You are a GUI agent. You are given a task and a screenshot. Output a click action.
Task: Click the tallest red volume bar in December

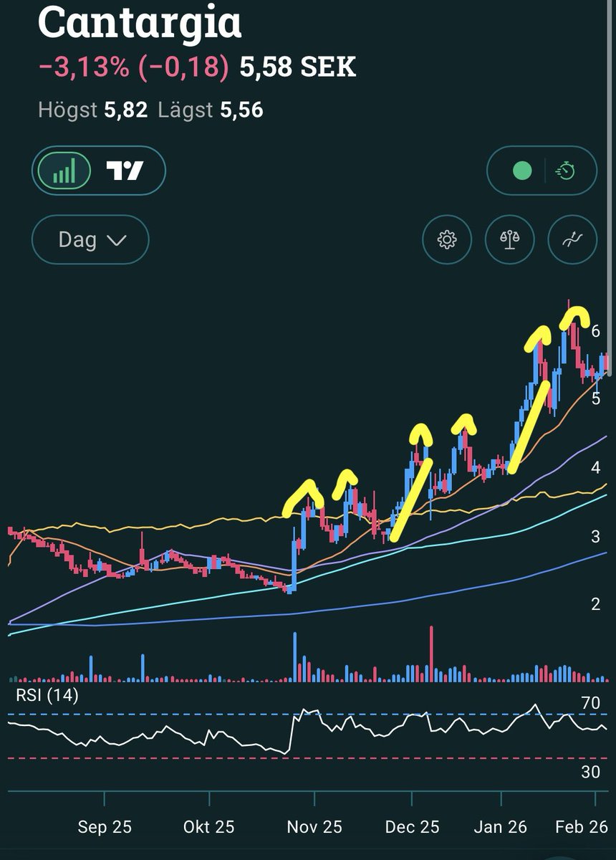pos(431,654)
